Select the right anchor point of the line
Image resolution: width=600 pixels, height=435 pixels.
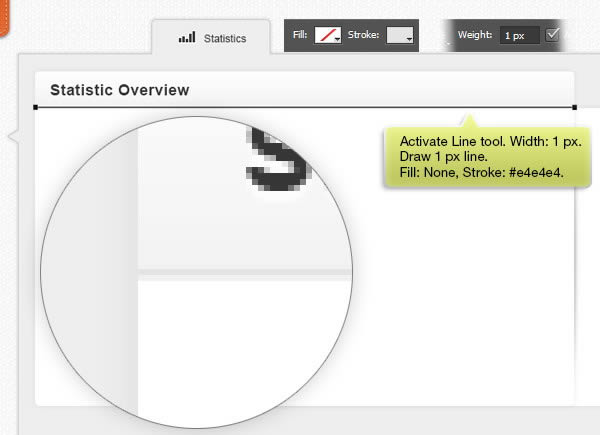click(574, 108)
